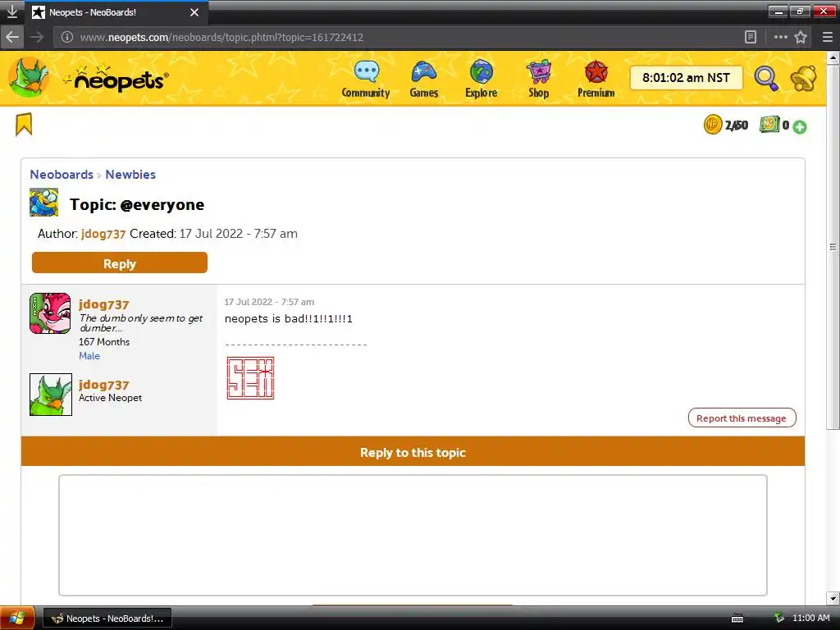The height and width of the screenshot is (630, 840).
Task: Open jdog737 username link in post
Action: tap(104, 304)
